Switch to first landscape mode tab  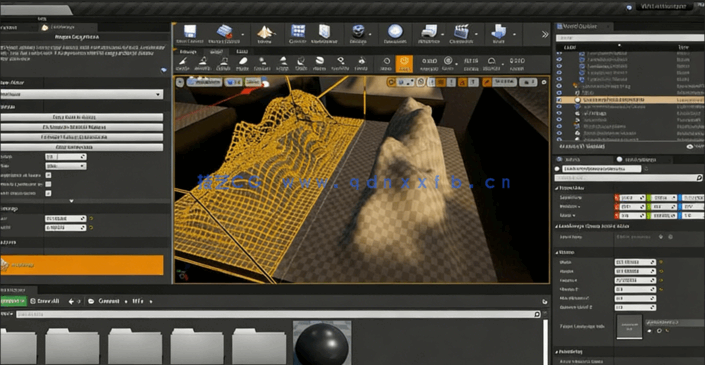[188, 52]
